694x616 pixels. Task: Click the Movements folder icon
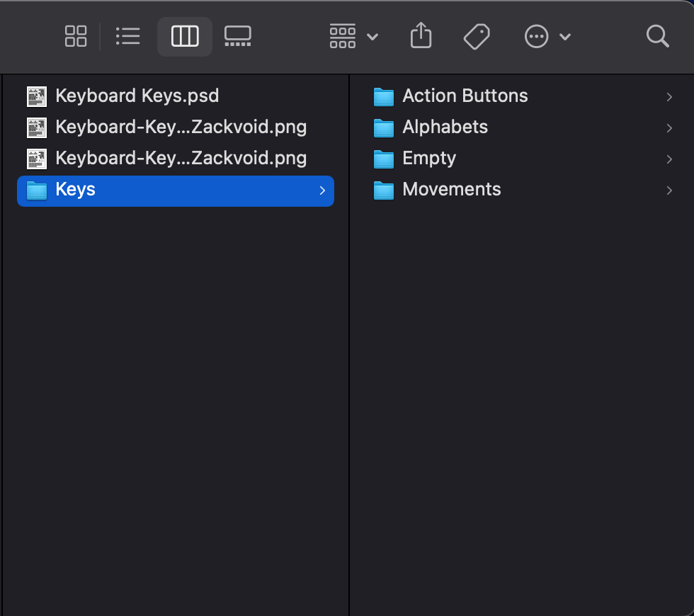(383, 190)
